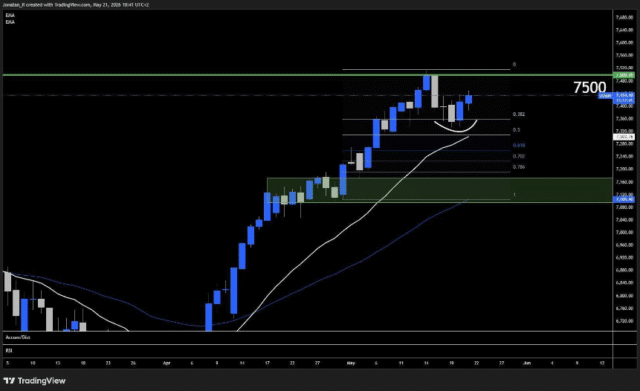Click the 7,600.00 price scale label
This screenshot has width=640, height=391.
625,42
